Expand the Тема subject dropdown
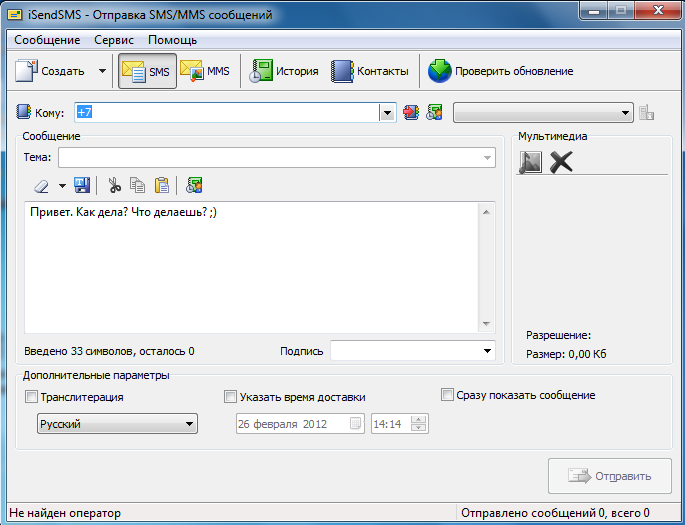 487,158
